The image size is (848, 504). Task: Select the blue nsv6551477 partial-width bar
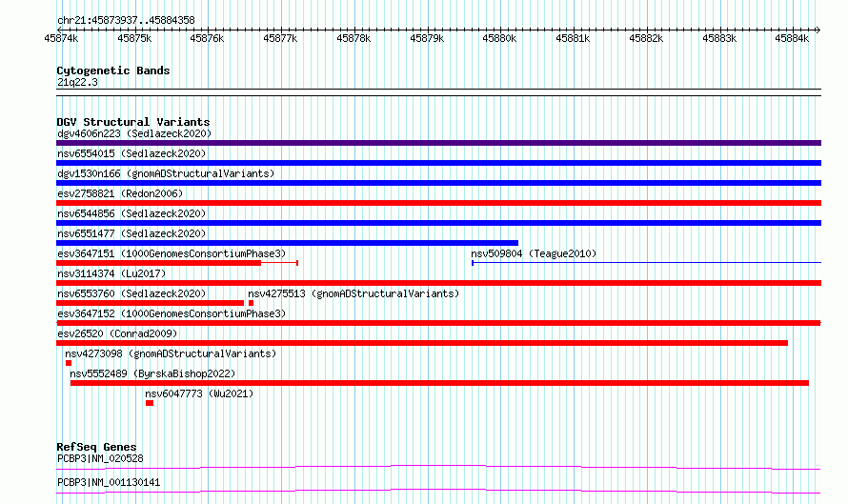point(287,243)
